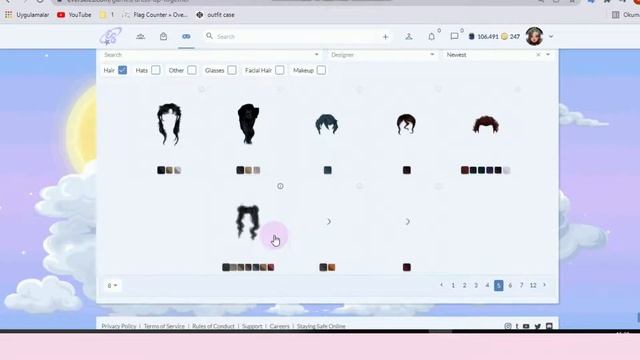This screenshot has height=360, width=640.
Task: Expand the account menu chevron beside avatar
Action: 551,37
